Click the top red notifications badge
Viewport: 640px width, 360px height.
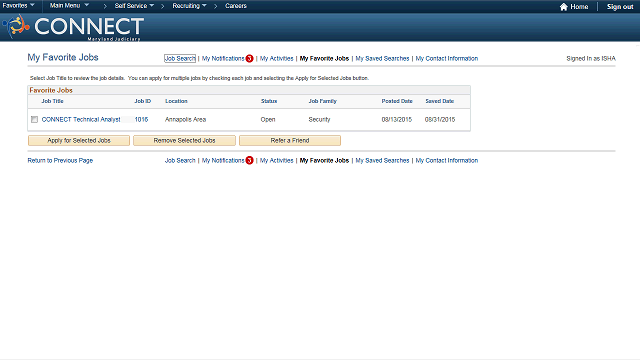tap(249, 58)
